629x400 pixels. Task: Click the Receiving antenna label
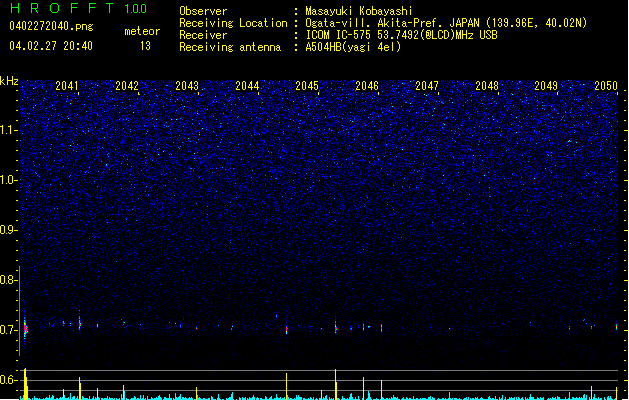tap(230, 47)
